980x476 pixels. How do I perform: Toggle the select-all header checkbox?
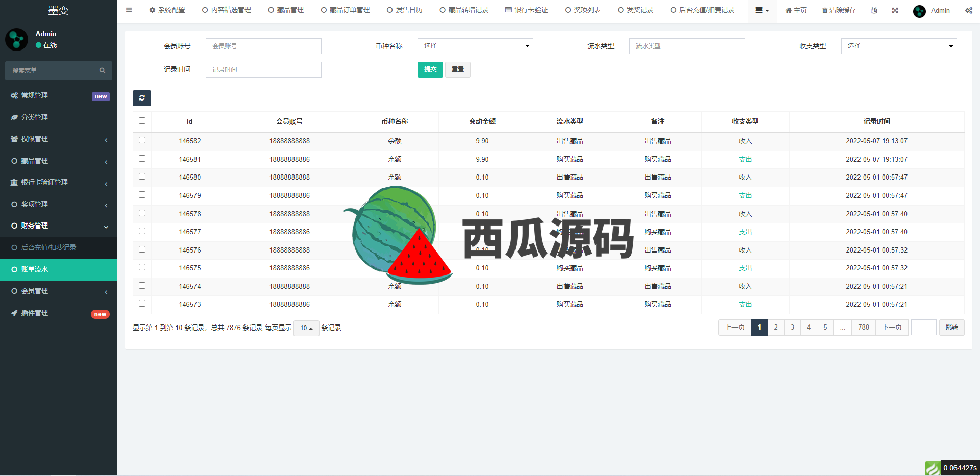click(142, 121)
